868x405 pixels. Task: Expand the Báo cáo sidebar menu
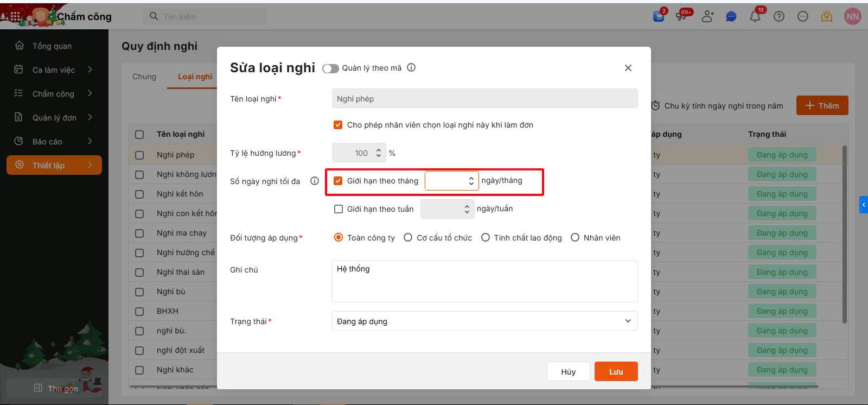[x=54, y=141]
